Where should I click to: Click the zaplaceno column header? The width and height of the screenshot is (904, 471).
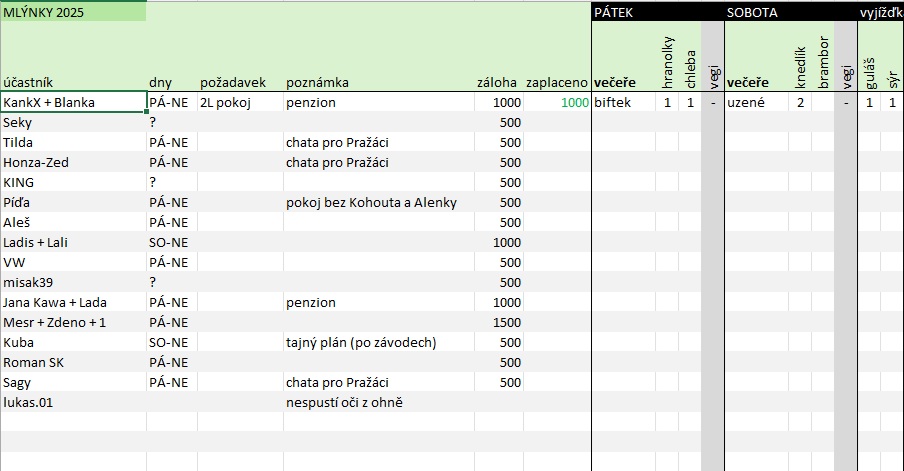pyautogui.click(x=557, y=82)
